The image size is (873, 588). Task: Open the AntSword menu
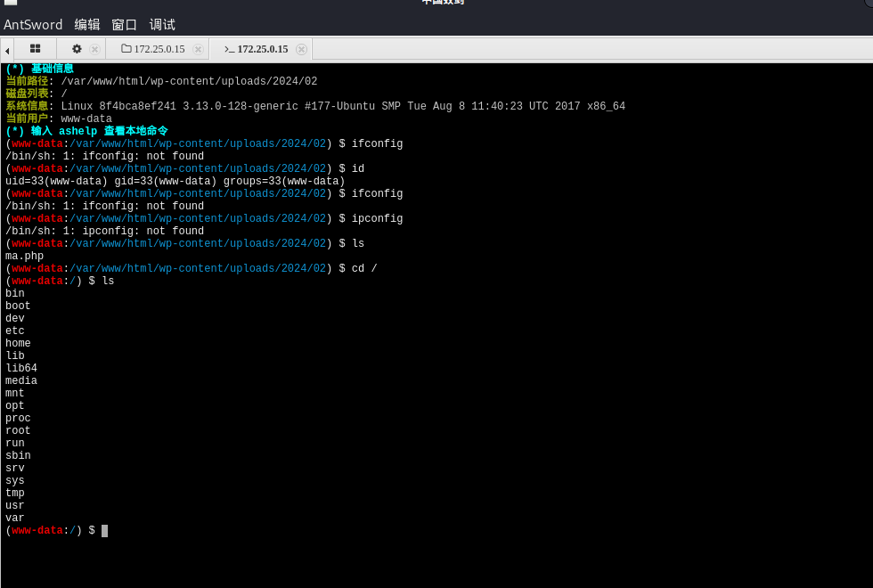[x=33, y=25]
